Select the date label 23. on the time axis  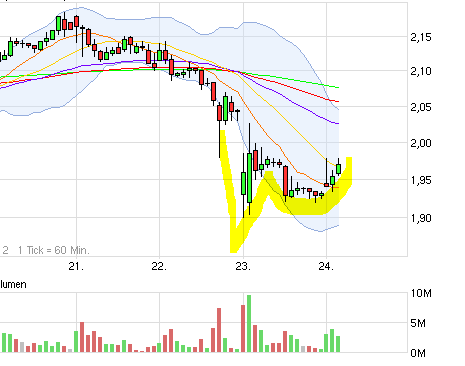point(243,266)
